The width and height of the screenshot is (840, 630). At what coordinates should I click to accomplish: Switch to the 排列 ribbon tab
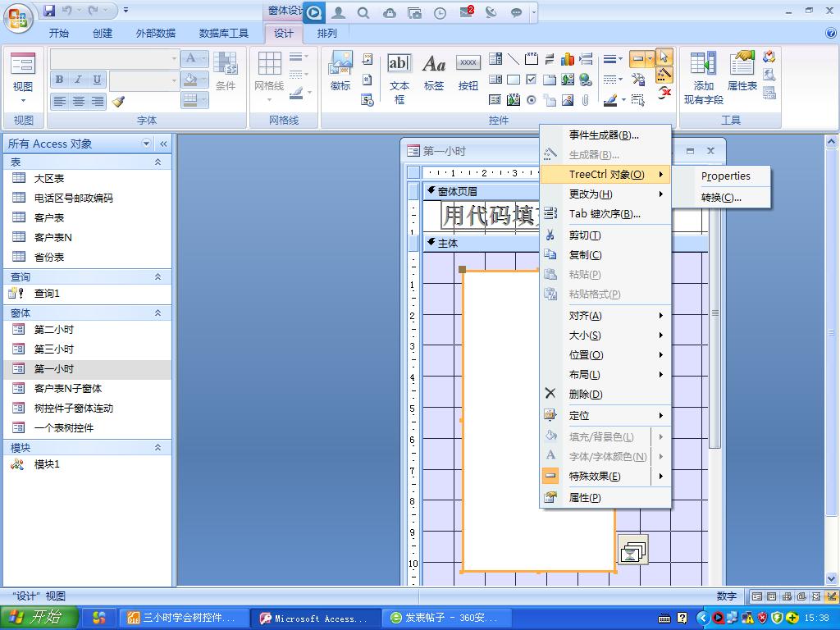pos(326,34)
